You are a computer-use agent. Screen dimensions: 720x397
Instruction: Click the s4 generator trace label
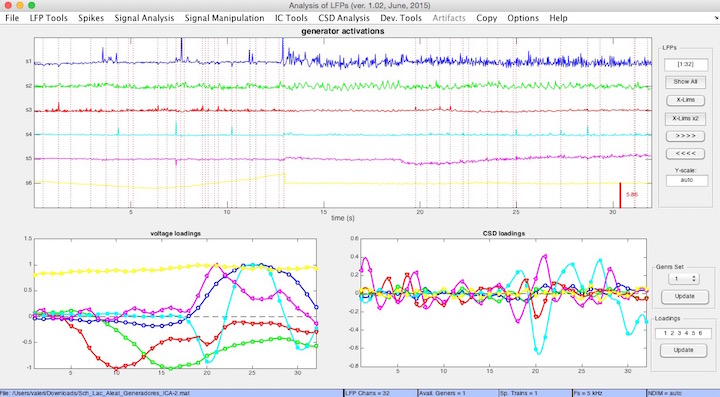(x=28, y=134)
